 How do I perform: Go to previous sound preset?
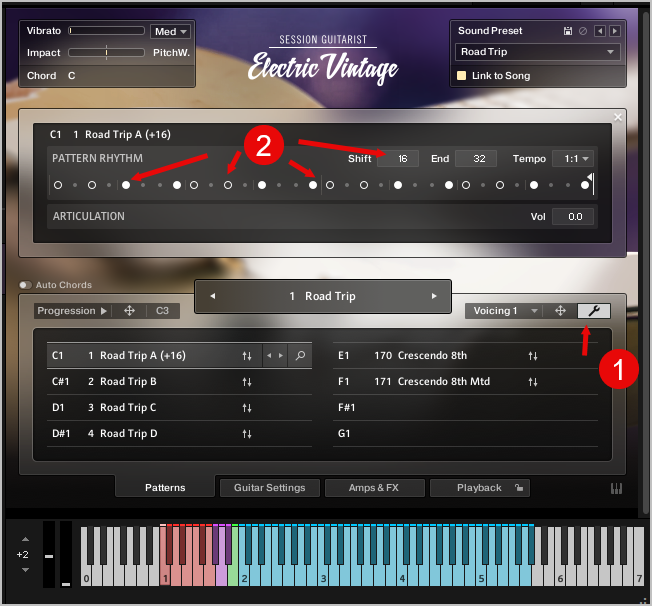600,31
